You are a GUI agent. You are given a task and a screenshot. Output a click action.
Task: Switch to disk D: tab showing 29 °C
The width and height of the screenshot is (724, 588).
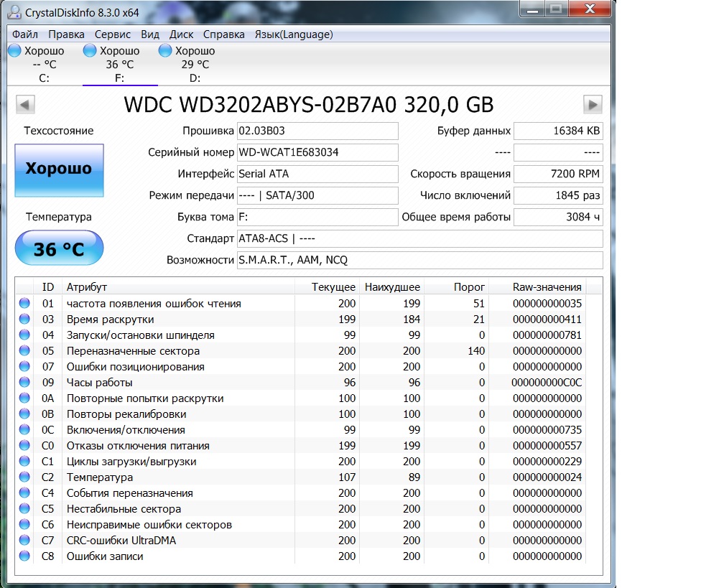(x=195, y=64)
